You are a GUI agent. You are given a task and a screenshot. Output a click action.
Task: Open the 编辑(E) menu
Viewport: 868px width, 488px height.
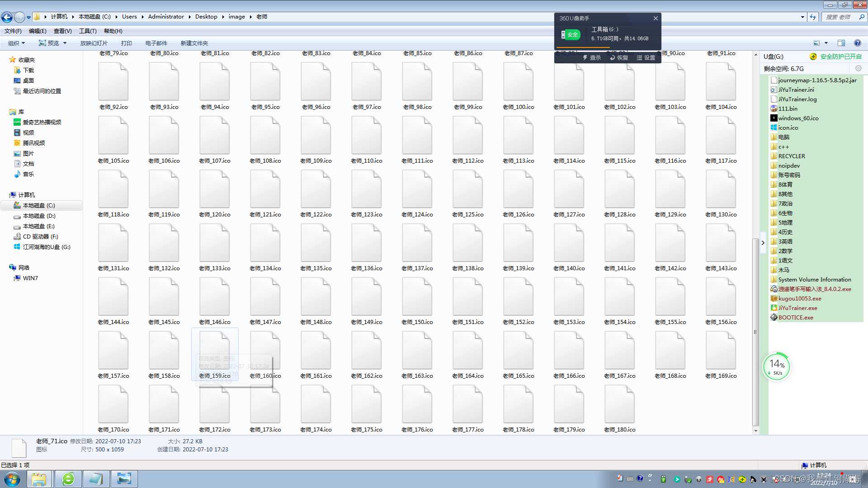[38, 31]
